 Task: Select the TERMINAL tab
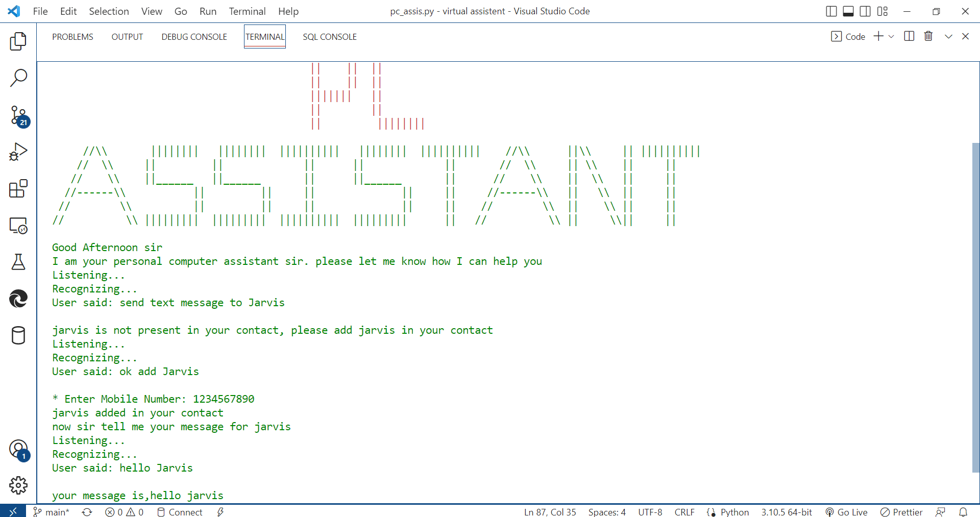[265, 37]
